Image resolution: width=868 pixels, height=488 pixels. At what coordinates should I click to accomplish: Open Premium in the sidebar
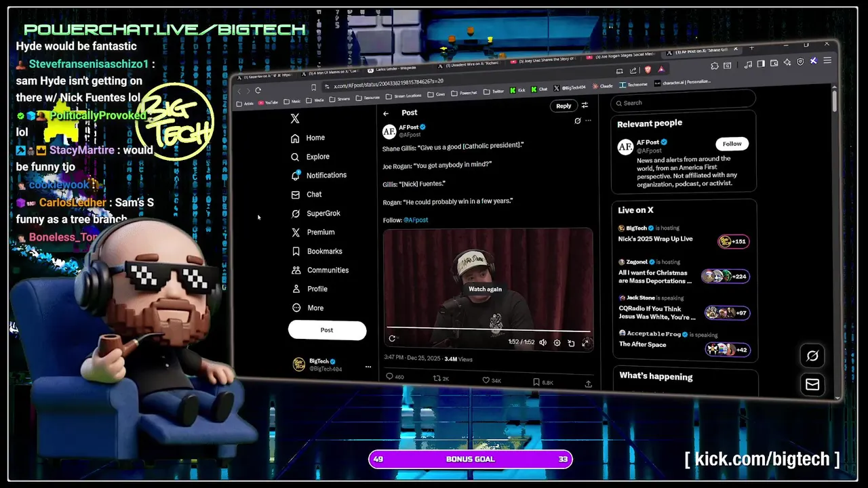[313, 232]
